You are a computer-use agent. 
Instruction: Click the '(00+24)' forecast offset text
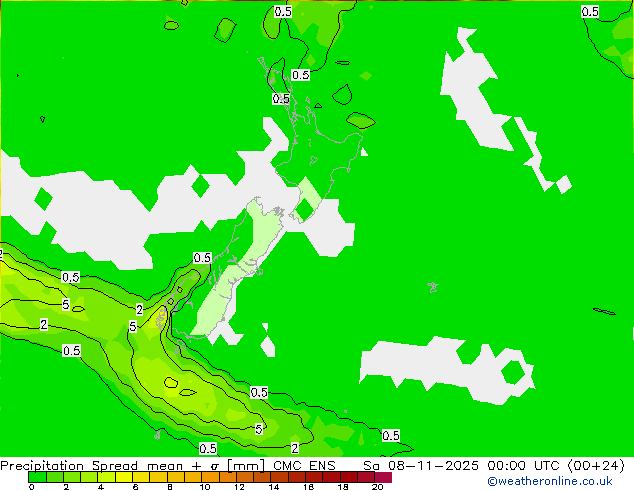coord(596,465)
